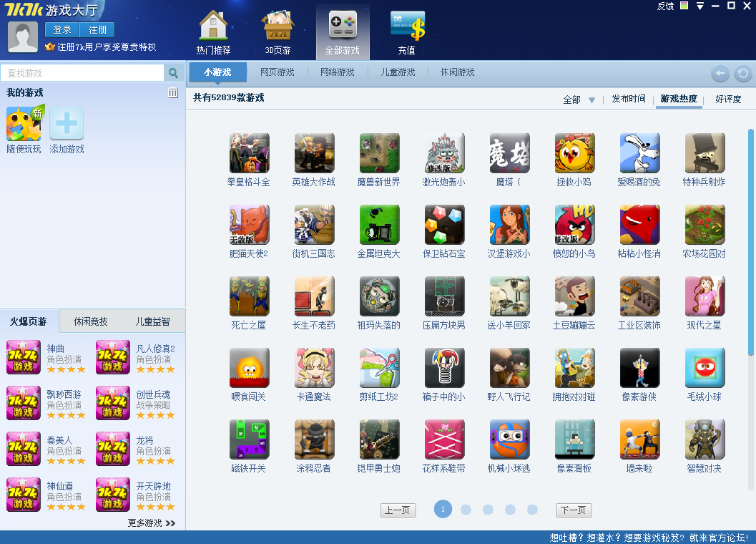This screenshot has height=544, width=756.
Task: Open the 现代之星 game icon
Action: [705, 296]
